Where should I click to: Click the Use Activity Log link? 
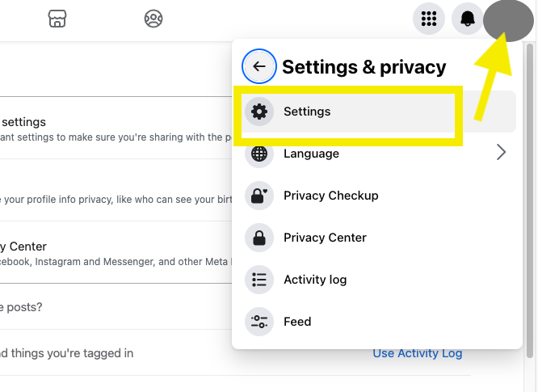pyautogui.click(x=417, y=353)
